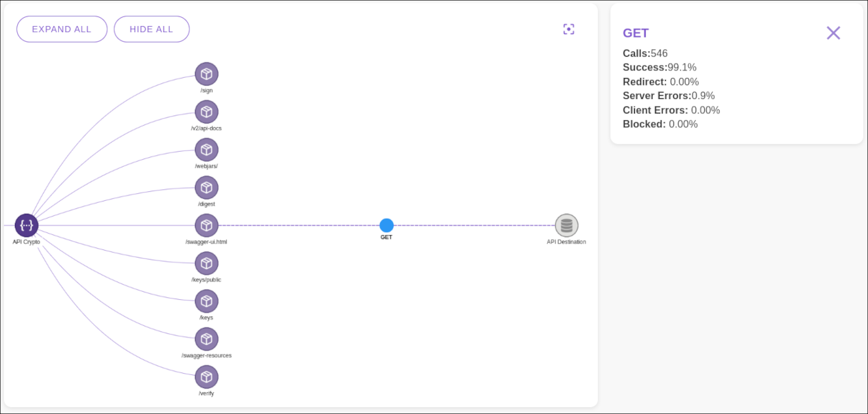Image resolution: width=868 pixels, height=414 pixels.
Task: Open the /digest endpoint node
Action: click(x=206, y=188)
